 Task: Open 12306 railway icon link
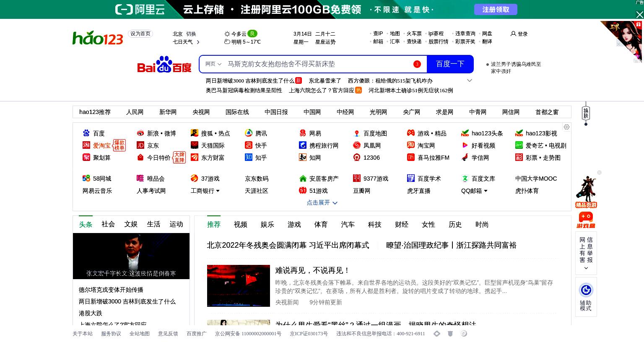point(357,157)
